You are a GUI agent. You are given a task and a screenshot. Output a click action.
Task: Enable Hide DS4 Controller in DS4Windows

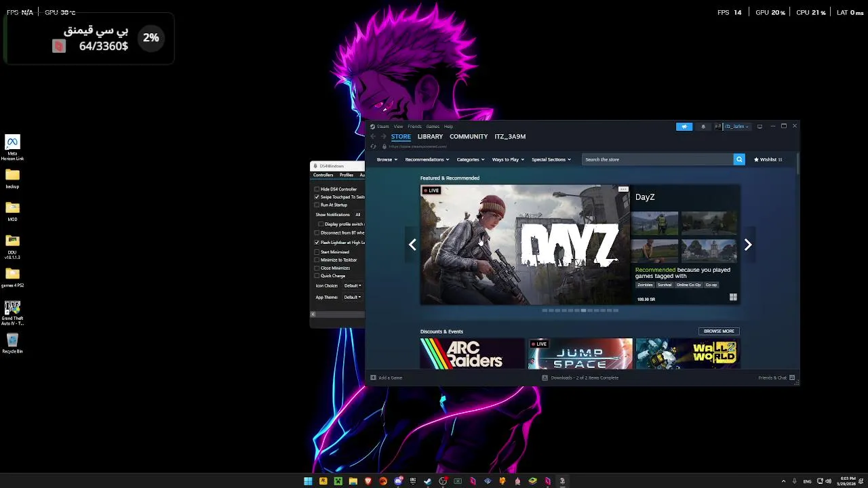pos(317,189)
